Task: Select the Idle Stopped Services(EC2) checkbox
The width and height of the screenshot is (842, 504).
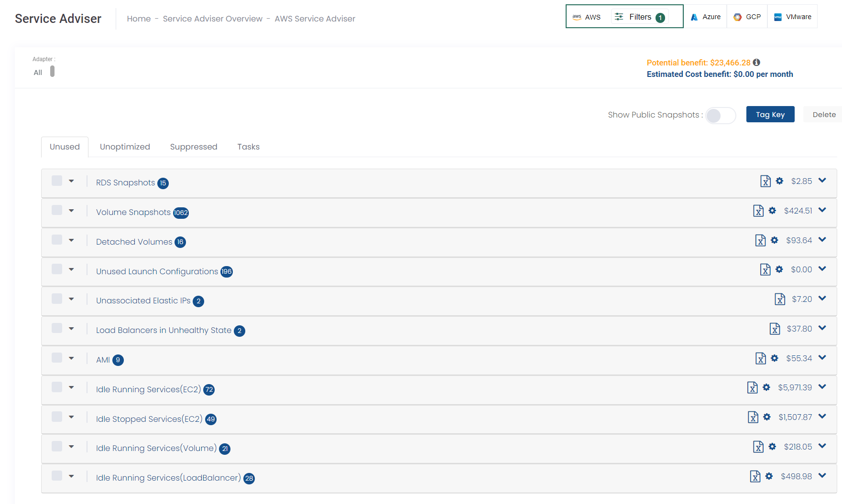Action: pyautogui.click(x=57, y=417)
